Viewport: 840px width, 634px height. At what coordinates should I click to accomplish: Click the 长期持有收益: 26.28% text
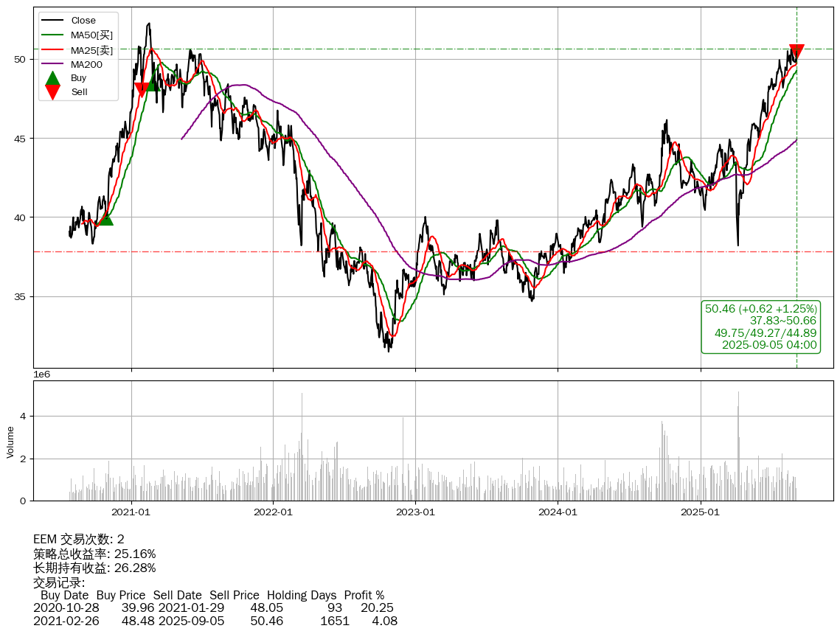pyautogui.click(x=94, y=568)
